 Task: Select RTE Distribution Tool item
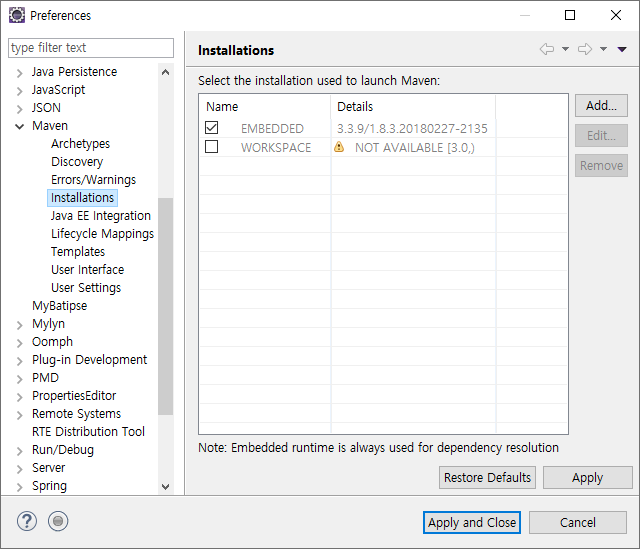(x=88, y=431)
